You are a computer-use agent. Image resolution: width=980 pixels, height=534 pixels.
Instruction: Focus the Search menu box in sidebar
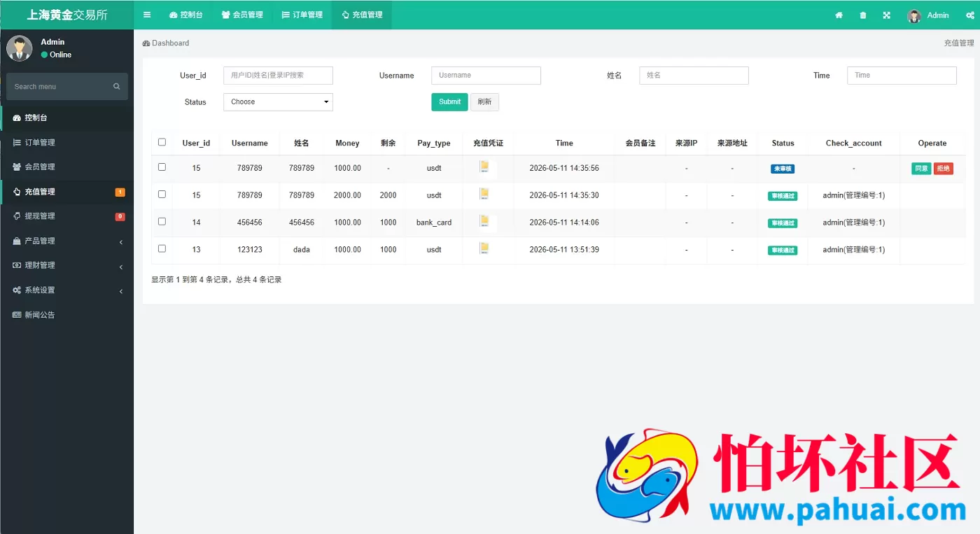coord(67,87)
